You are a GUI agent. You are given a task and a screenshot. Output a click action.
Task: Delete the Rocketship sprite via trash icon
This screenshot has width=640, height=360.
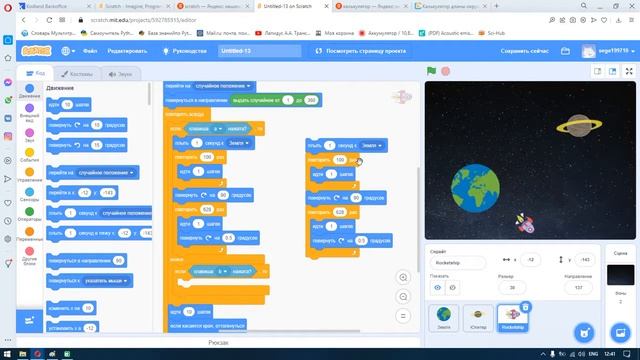click(526, 307)
